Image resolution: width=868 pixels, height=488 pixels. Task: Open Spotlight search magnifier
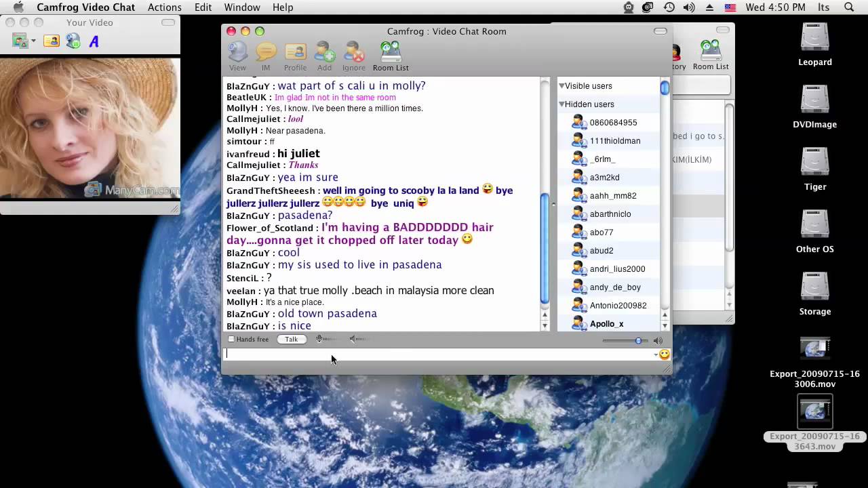[x=849, y=7]
